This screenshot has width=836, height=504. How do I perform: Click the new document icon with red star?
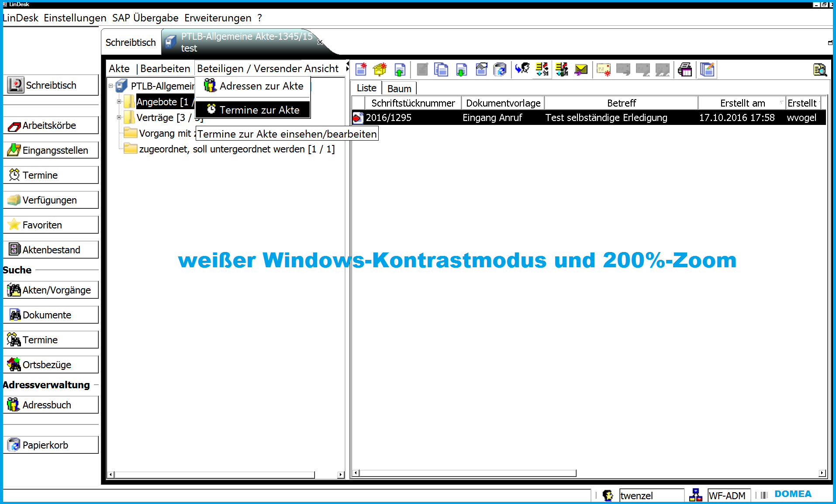point(361,69)
